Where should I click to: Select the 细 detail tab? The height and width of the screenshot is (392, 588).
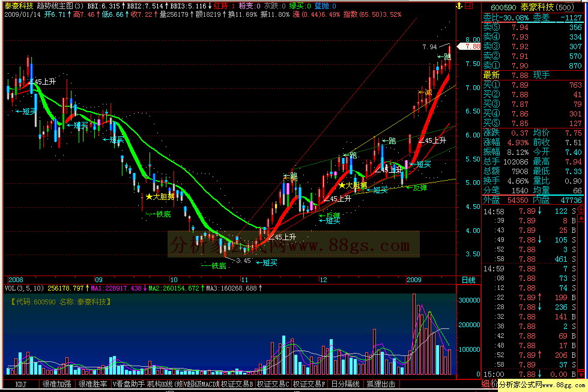coord(485,384)
